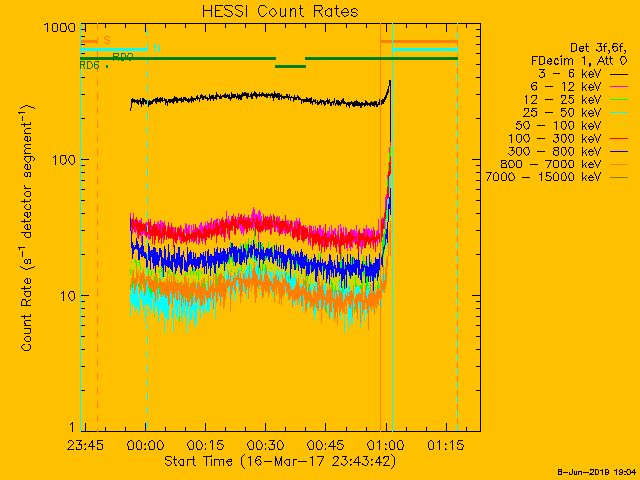Click the green swatch for 12 - 25 keV
640x480 pixels.
click(619, 100)
